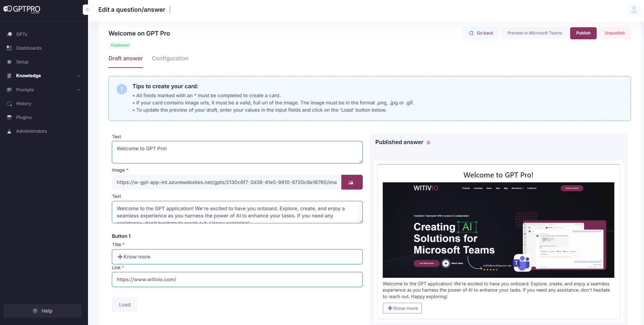
Task: Click the Go back button
Action: point(480,33)
